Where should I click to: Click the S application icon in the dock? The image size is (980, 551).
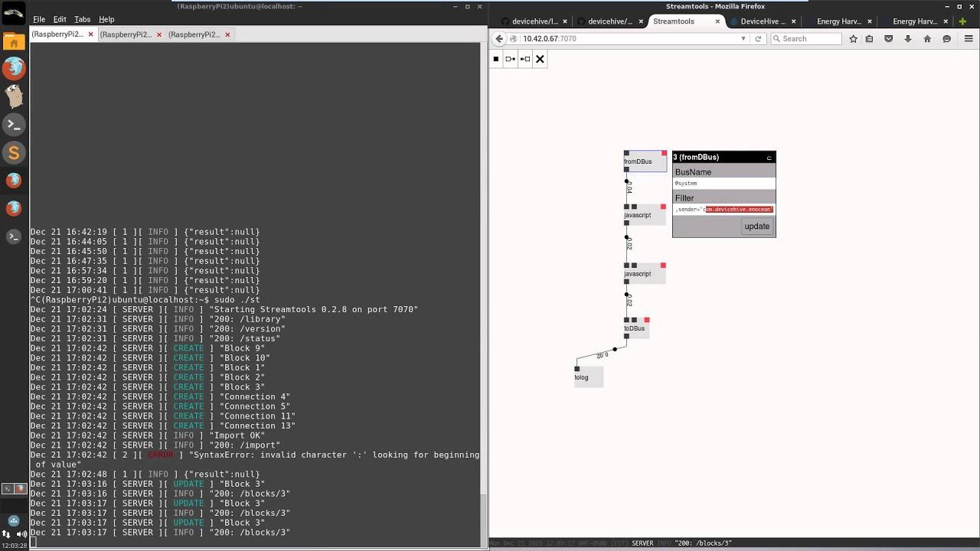click(x=14, y=153)
